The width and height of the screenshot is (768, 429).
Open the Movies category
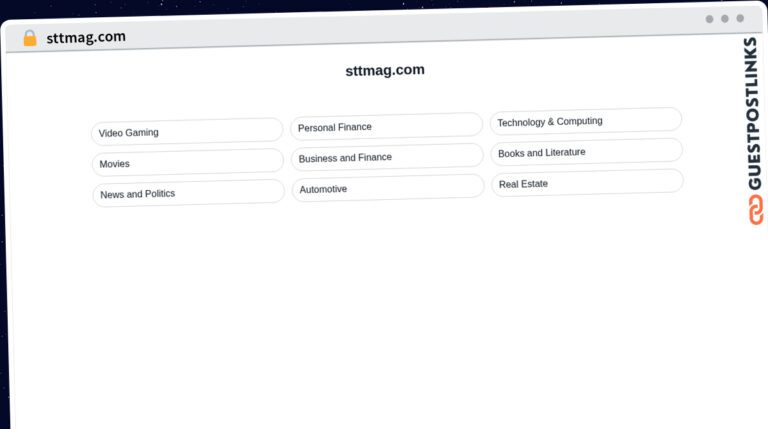click(x=188, y=163)
